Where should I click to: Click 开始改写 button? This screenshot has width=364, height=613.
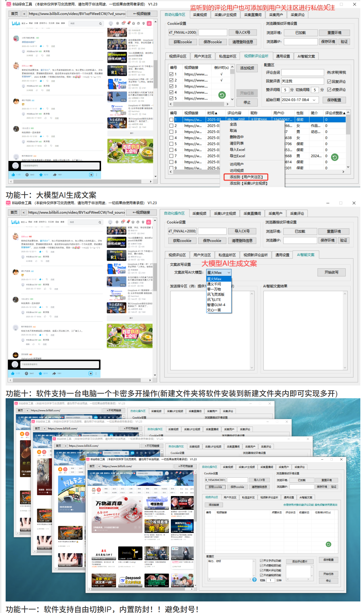[331, 272]
